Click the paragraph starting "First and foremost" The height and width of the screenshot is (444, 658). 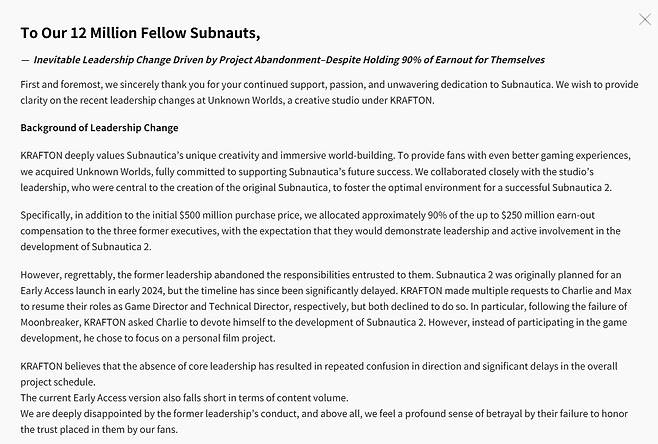tap(320, 91)
